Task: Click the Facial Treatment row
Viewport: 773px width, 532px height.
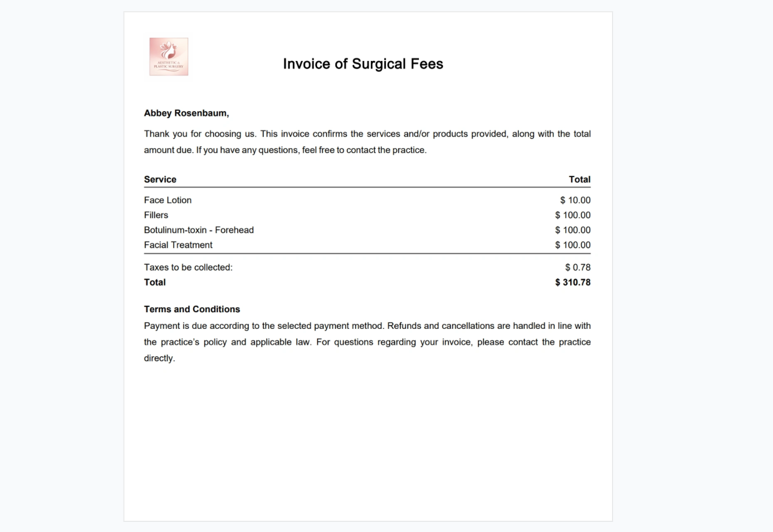Action: (367, 245)
